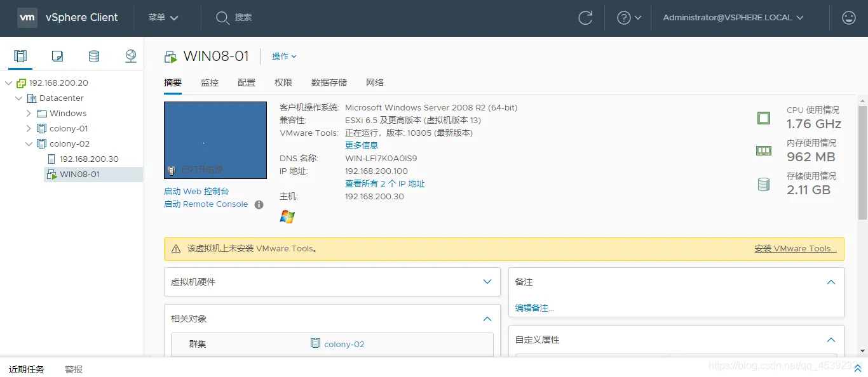Open the colony-02 cluster link
This screenshot has width=868, height=377.
pyautogui.click(x=344, y=344)
